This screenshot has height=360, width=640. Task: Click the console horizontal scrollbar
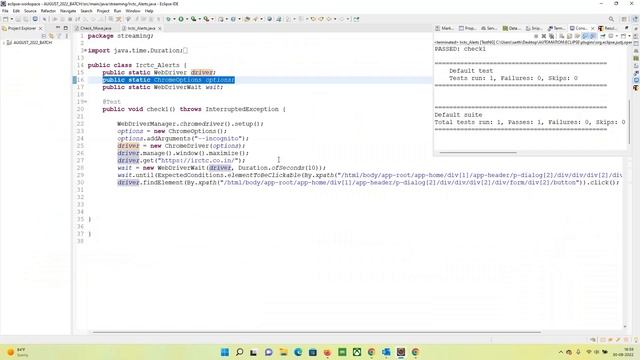(478, 153)
